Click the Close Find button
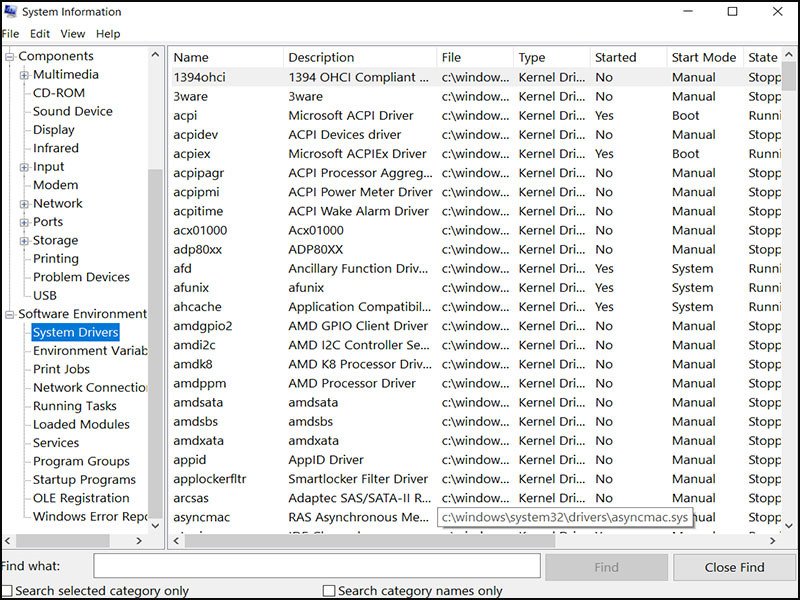This screenshot has width=800, height=600. [734, 567]
